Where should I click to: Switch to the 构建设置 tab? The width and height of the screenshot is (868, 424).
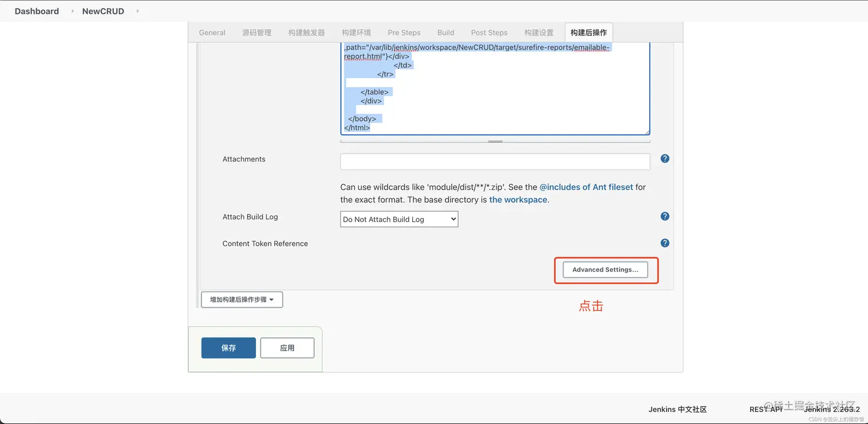tap(539, 33)
